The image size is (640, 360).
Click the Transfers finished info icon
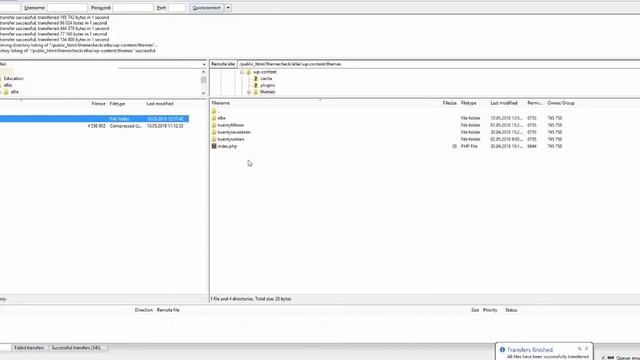point(502,350)
